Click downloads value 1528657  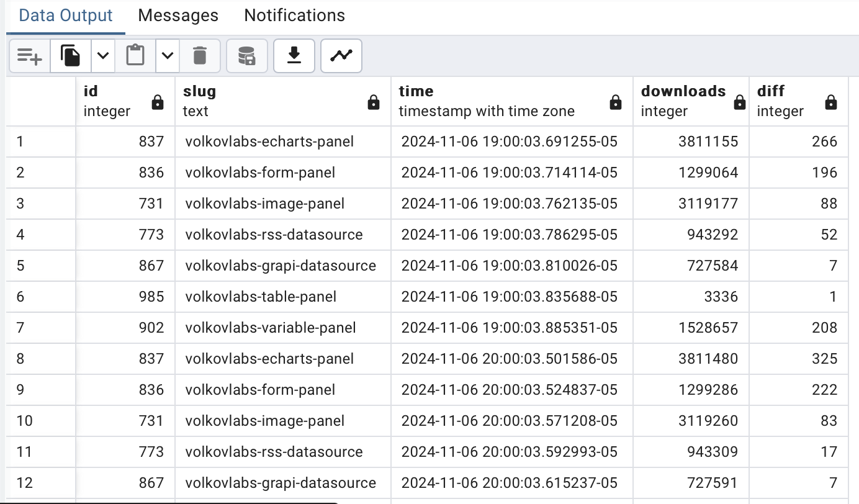click(x=691, y=328)
